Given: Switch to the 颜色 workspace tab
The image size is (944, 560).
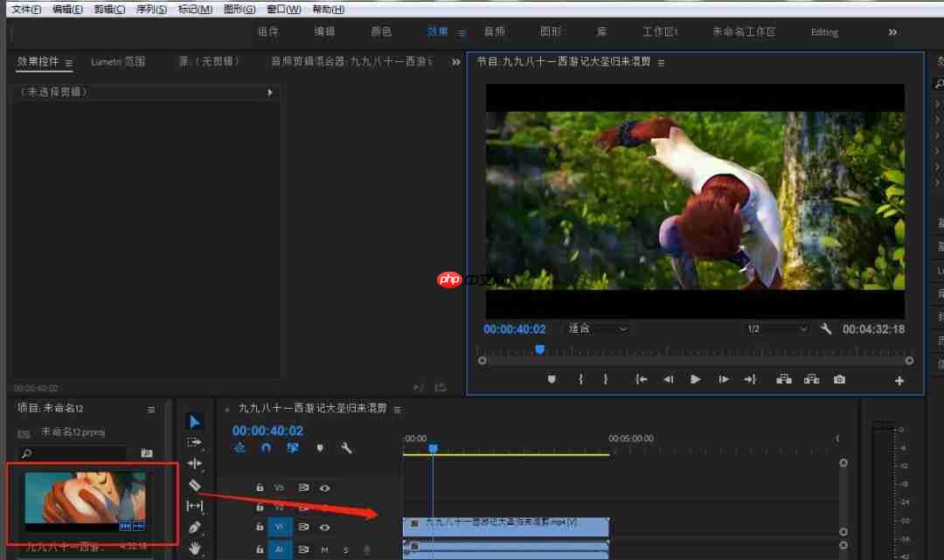Looking at the screenshot, I should [381, 31].
